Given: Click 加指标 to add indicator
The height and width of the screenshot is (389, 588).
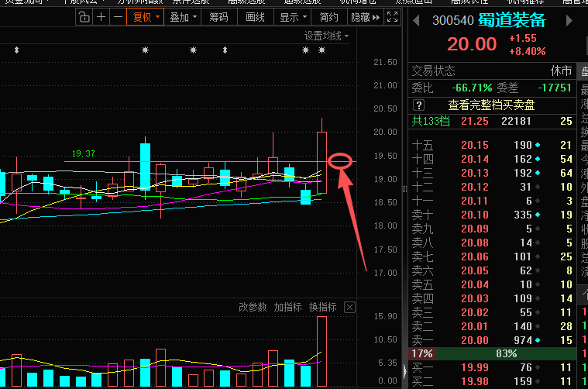Looking at the screenshot, I should [x=287, y=307].
